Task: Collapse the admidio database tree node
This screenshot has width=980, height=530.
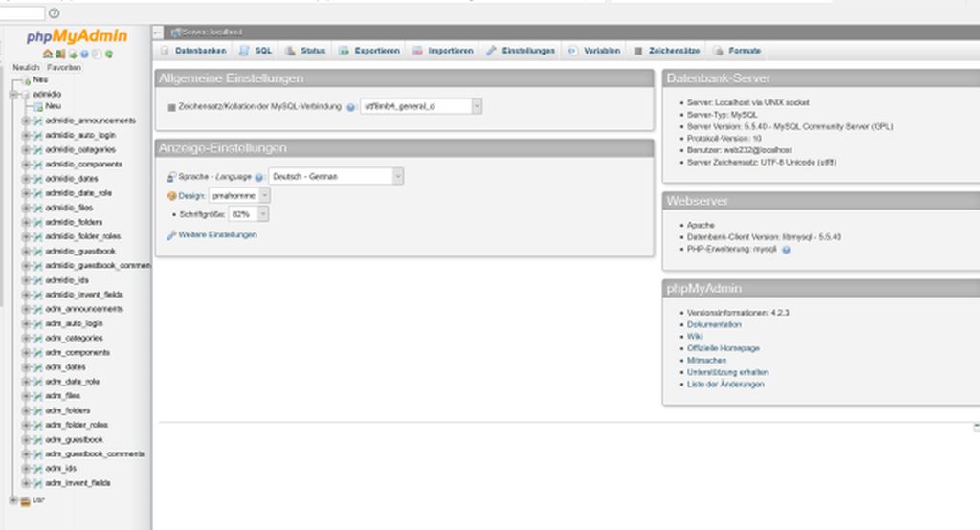Action: (x=13, y=95)
